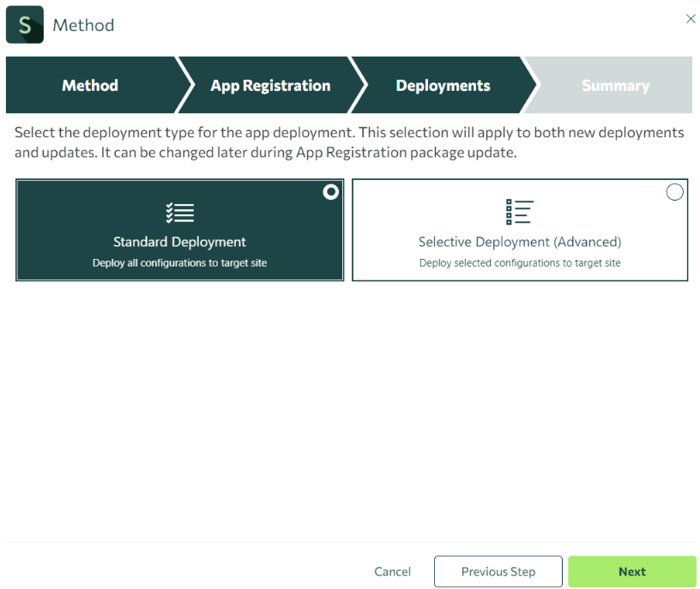Click the deployment type instruction paragraph

pyautogui.click(x=349, y=142)
